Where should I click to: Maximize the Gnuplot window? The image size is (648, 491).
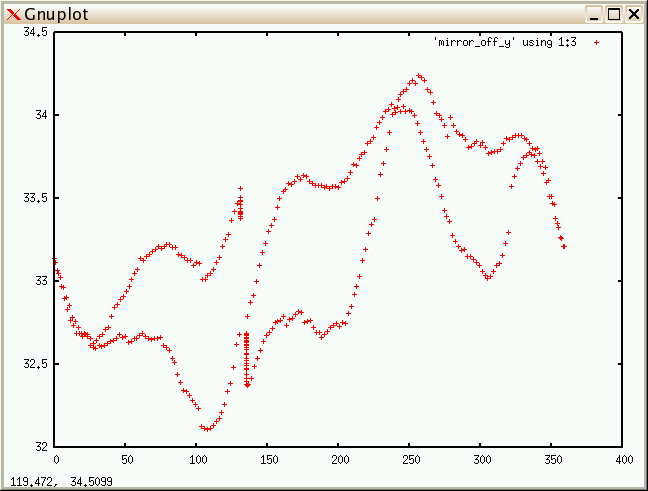(613, 14)
